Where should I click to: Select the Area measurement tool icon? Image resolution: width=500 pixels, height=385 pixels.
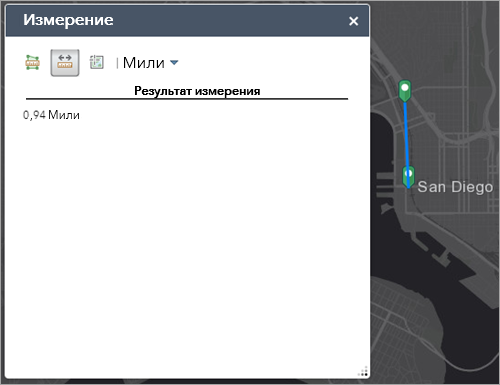[33, 62]
